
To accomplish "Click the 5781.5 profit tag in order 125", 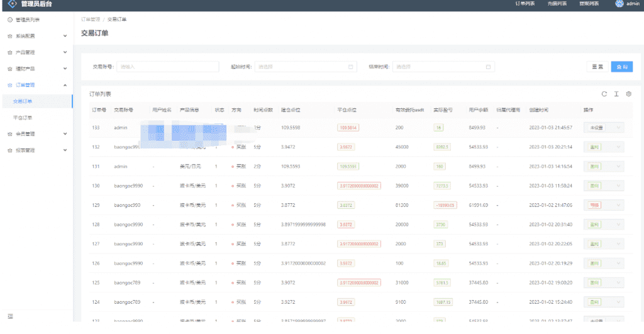I will pos(442,282).
